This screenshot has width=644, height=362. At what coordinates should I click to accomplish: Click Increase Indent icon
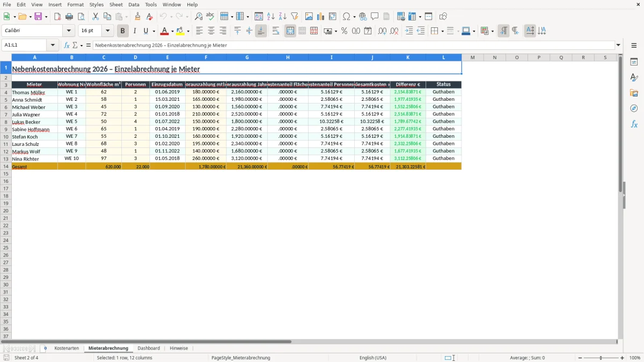[x=409, y=31]
